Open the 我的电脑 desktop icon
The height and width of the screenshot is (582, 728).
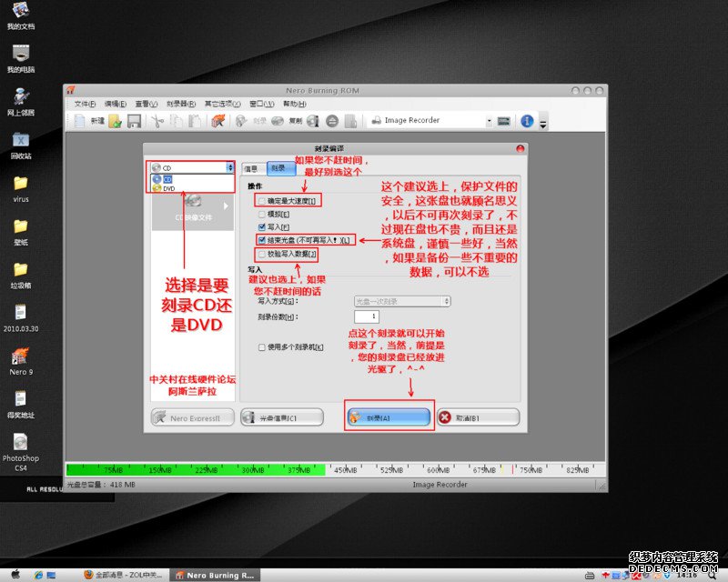click(20, 59)
